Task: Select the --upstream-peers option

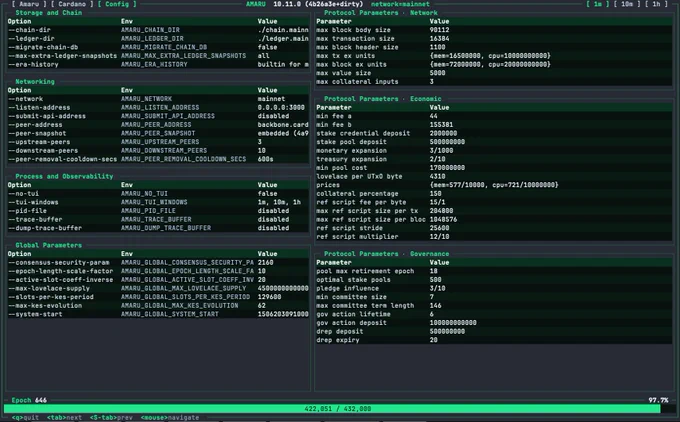Action: (x=39, y=142)
